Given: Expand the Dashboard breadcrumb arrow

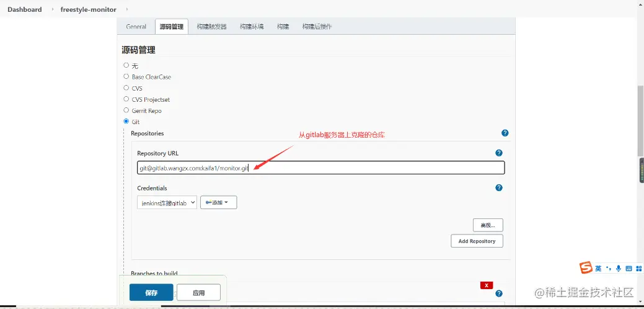Looking at the screenshot, I should click(x=53, y=9).
